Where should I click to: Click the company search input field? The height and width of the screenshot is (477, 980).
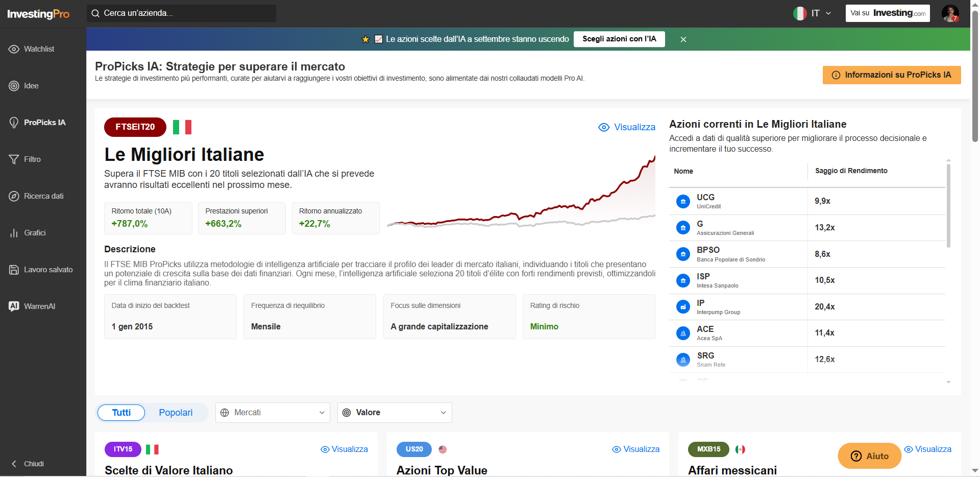click(181, 13)
